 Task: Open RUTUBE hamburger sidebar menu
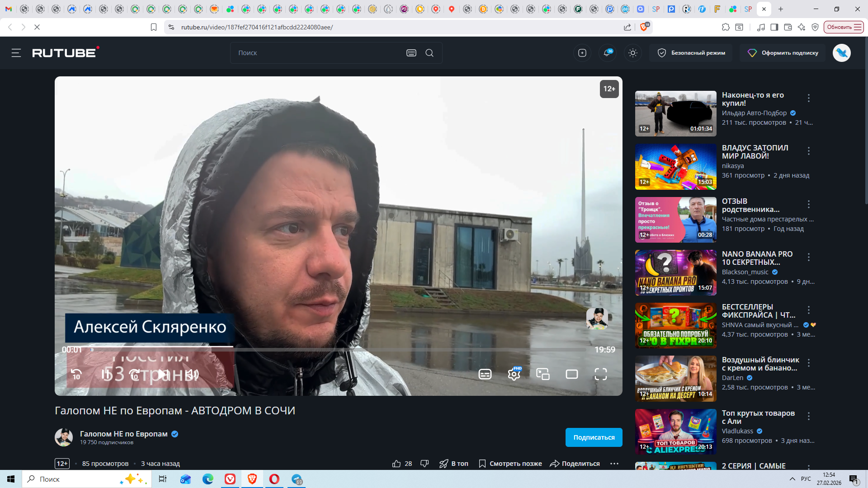tap(16, 53)
